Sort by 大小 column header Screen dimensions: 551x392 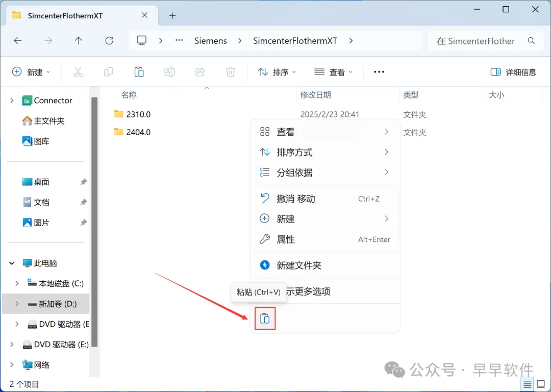pyautogui.click(x=496, y=95)
